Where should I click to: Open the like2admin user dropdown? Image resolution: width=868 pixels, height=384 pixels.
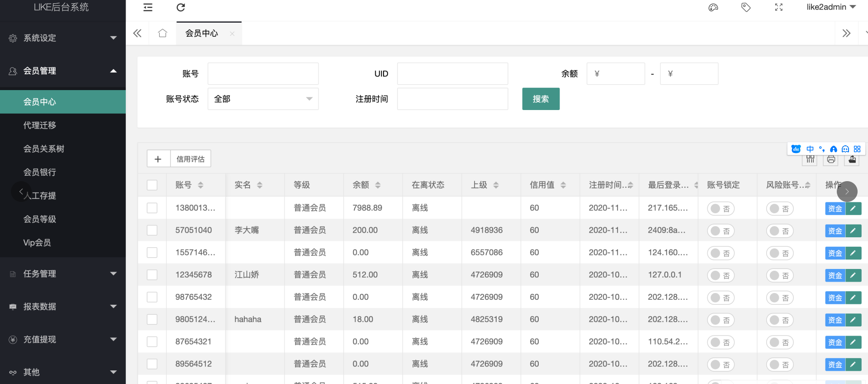click(x=831, y=7)
